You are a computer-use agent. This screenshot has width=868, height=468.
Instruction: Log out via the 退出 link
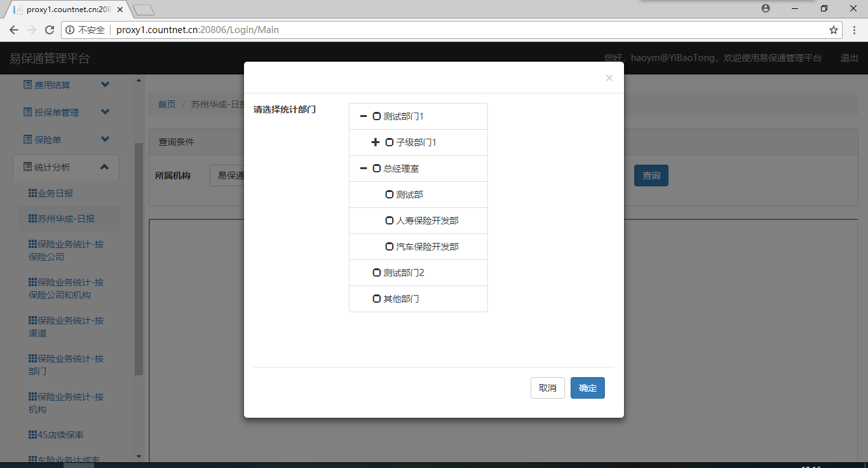850,58
